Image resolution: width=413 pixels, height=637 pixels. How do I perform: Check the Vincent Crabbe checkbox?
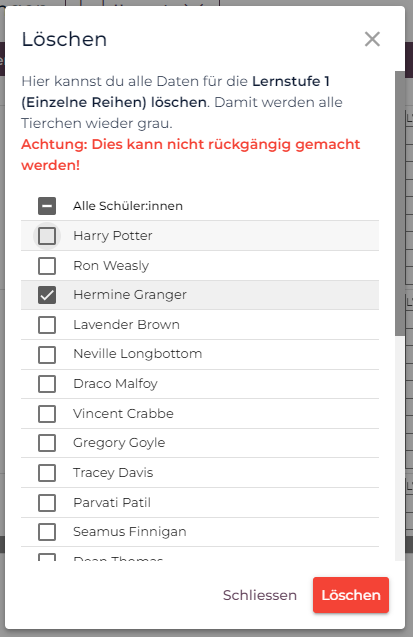(x=47, y=414)
